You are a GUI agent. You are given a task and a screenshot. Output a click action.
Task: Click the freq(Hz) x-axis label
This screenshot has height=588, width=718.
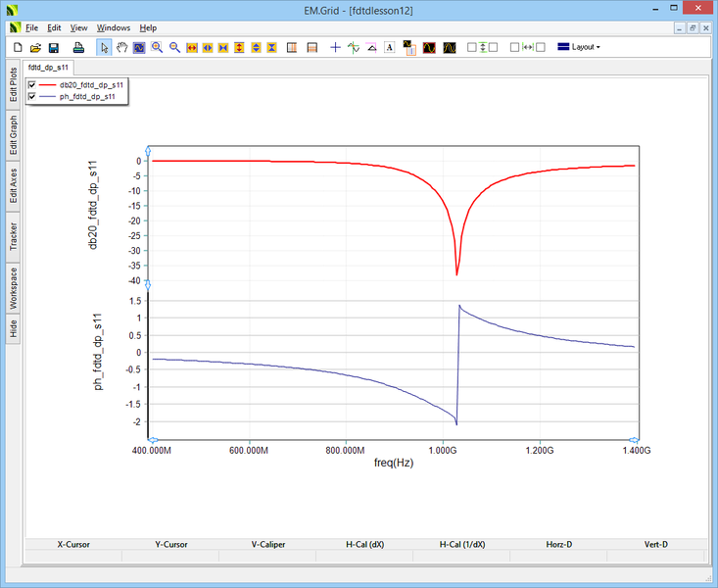(394, 463)
